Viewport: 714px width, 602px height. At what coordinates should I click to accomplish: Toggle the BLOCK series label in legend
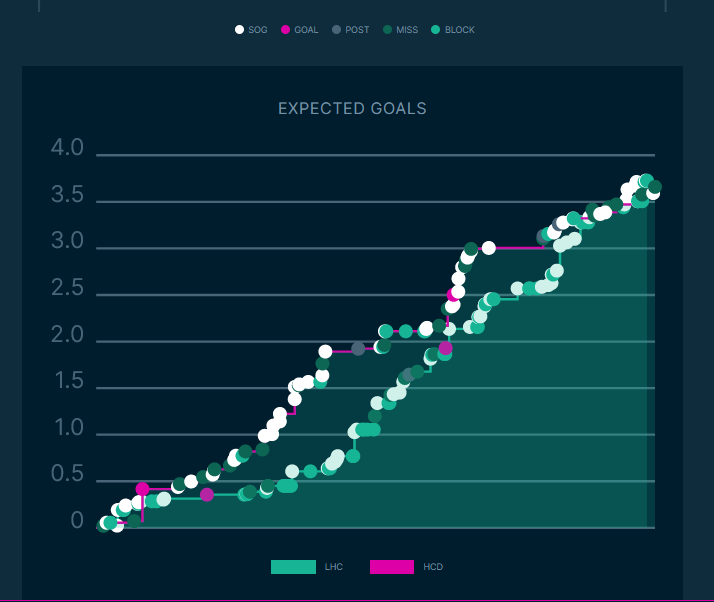[x=460, y=30]
